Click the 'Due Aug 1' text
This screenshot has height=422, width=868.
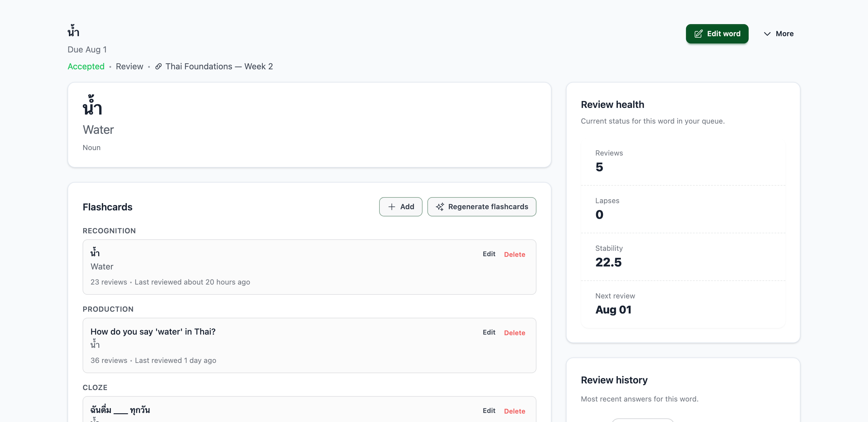[87, 49]
